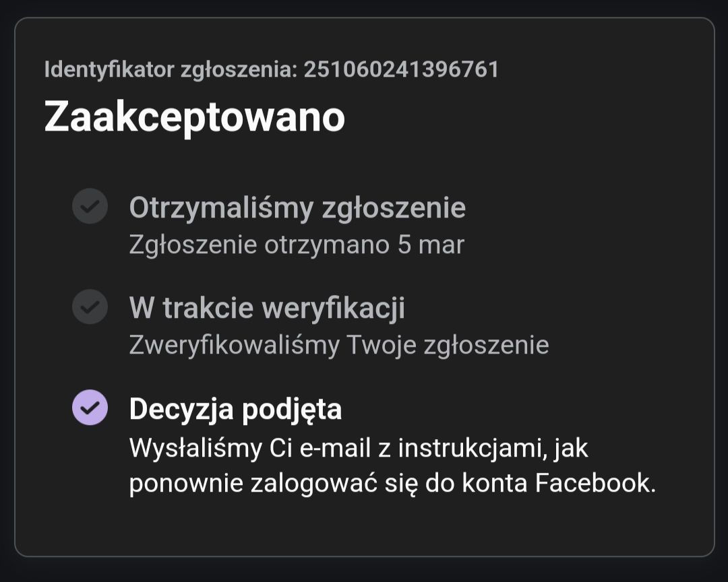
Task: Expand the W trakcie weryfikacji step details
Action: (266, 306)
